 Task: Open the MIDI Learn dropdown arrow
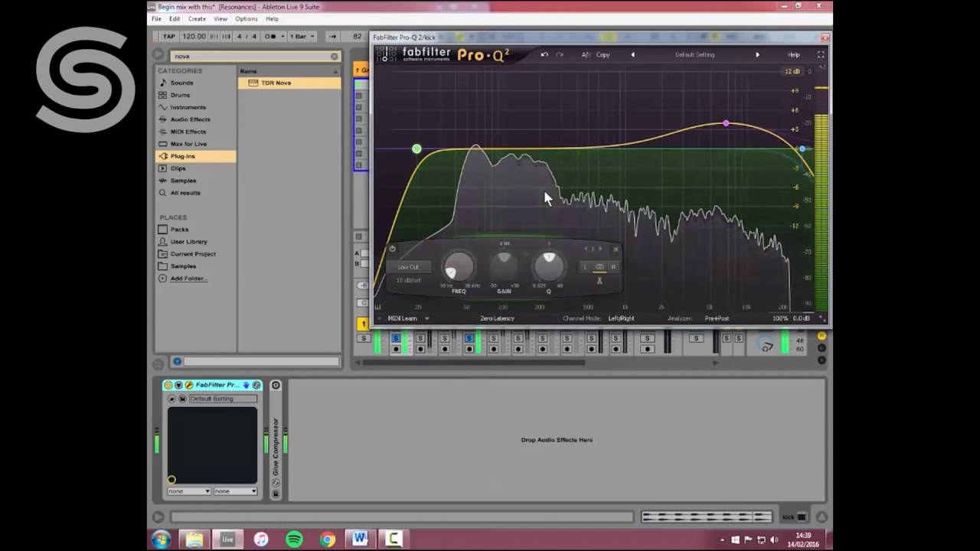click(x=426, y=318)
